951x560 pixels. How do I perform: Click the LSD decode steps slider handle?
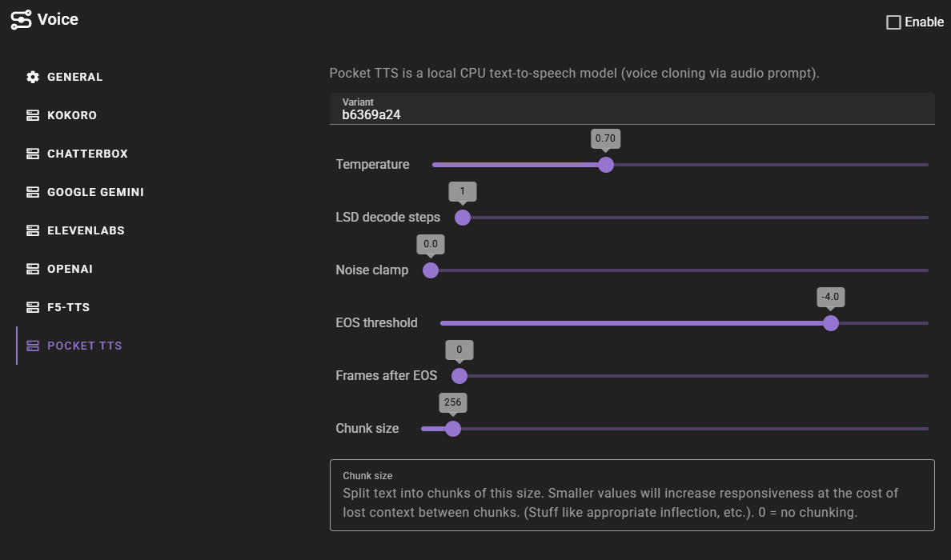point(463,218)
